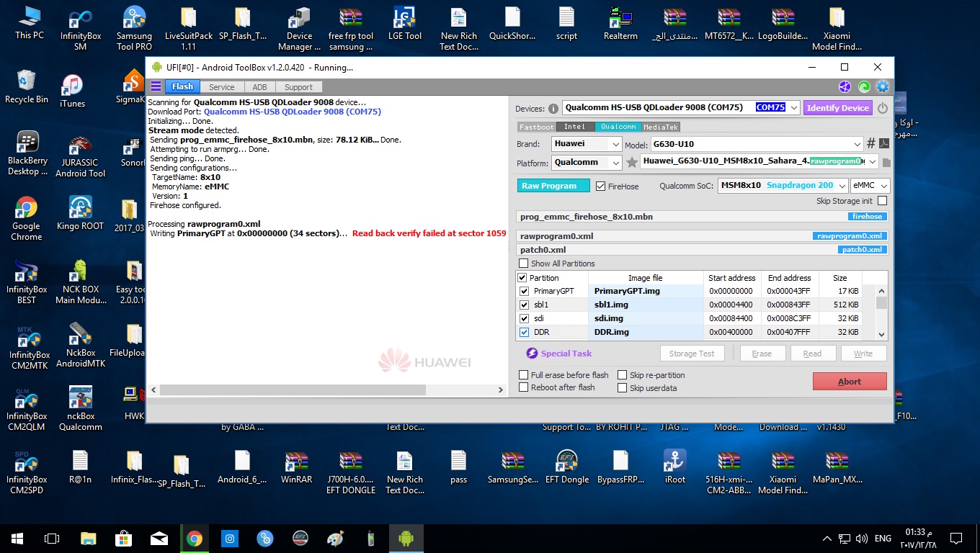The width and height of the screenshot is (980, 553).
Task: Open the Recycle Bin desktop icon
Action: (27, 86)
